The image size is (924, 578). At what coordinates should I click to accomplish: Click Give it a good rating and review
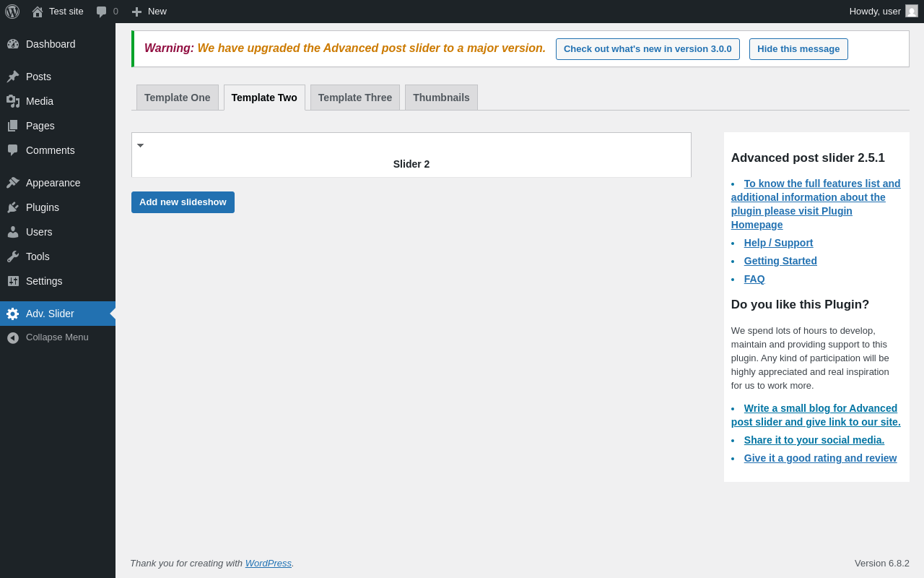821,458
